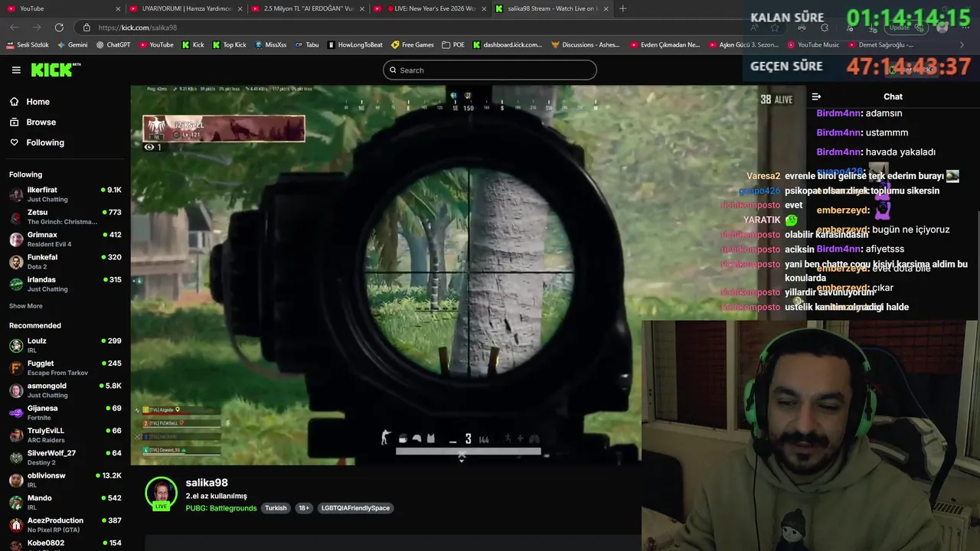Click the KICK logo
This screenshot has width=980, height=551.
click(55, 70)
